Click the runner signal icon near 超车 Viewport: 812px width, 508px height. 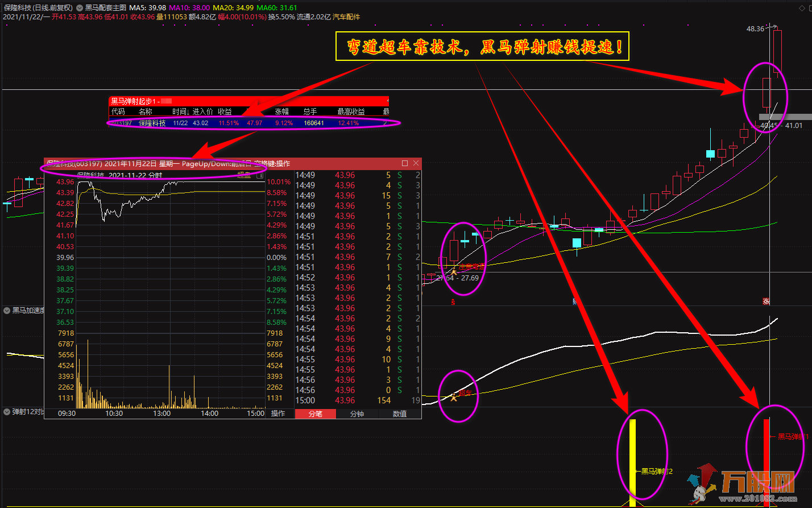[x=453, y=397]
